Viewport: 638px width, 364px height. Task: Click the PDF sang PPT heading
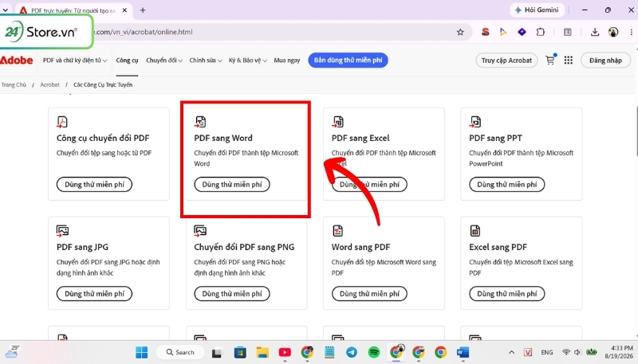[x=495, y=138]
